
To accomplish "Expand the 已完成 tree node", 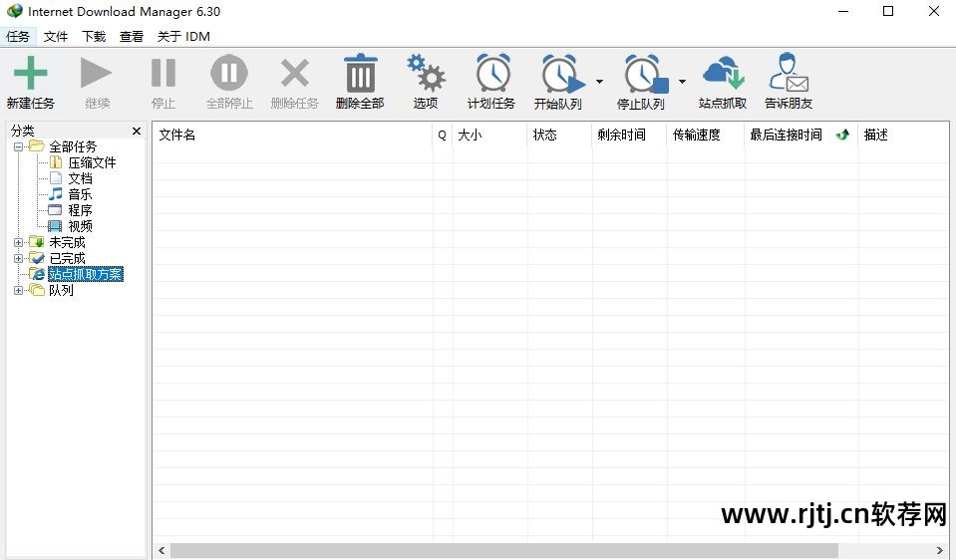I will [x=18, y=258].
